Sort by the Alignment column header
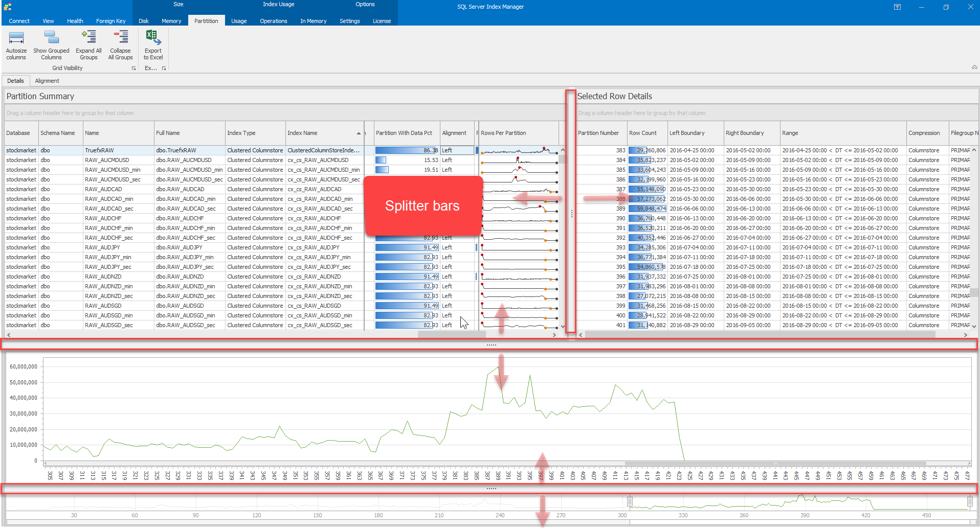 [x=457, y=133]
